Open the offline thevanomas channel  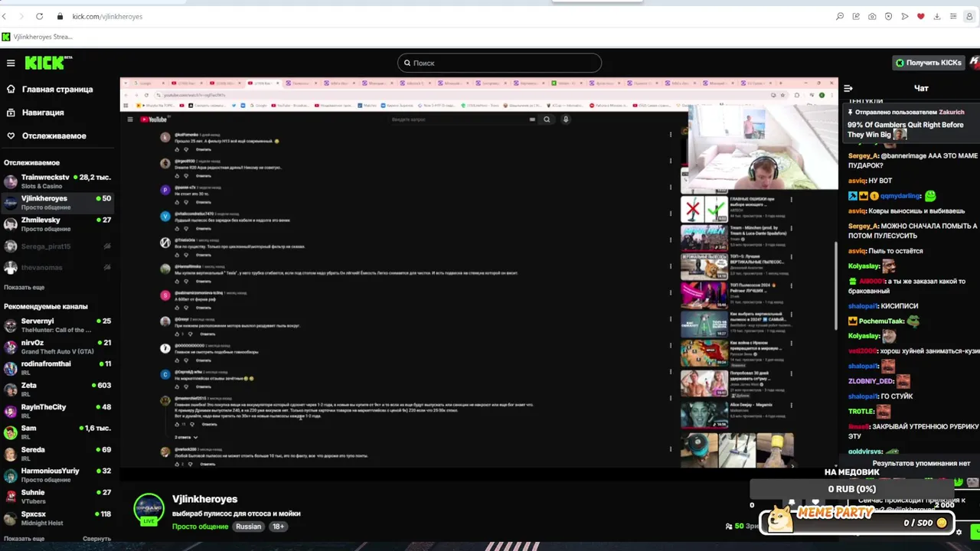click(x=57, y=268)
